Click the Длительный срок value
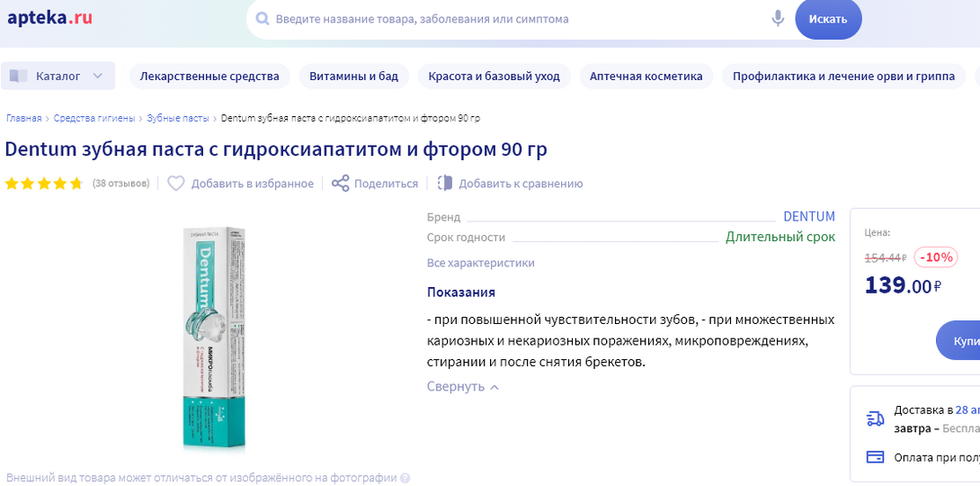980x486 pixels. tap(780, 237)
